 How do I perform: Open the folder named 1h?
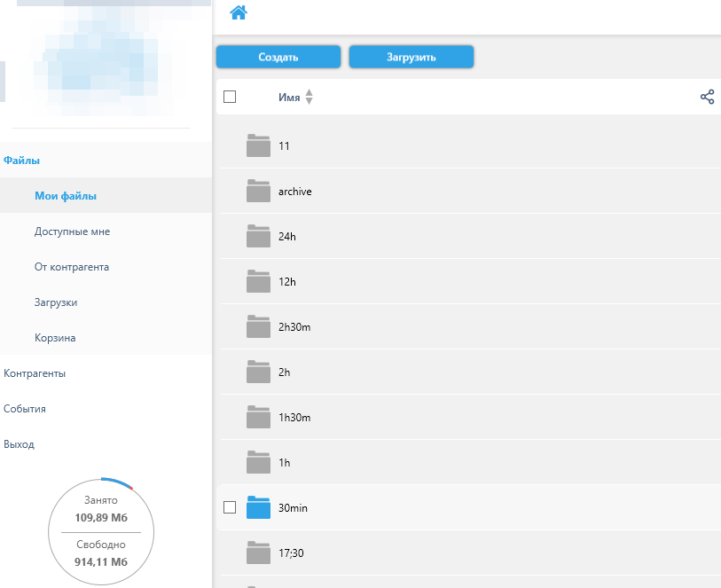pyautogui.click(x=284, y=462)
